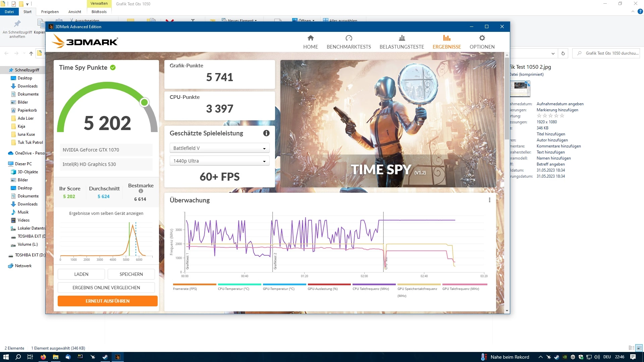Image resolution: width=644 pixels, height=362 pixels.
Task: Click the Intel(R) HD Graphics 530 field
Action: 106,164
